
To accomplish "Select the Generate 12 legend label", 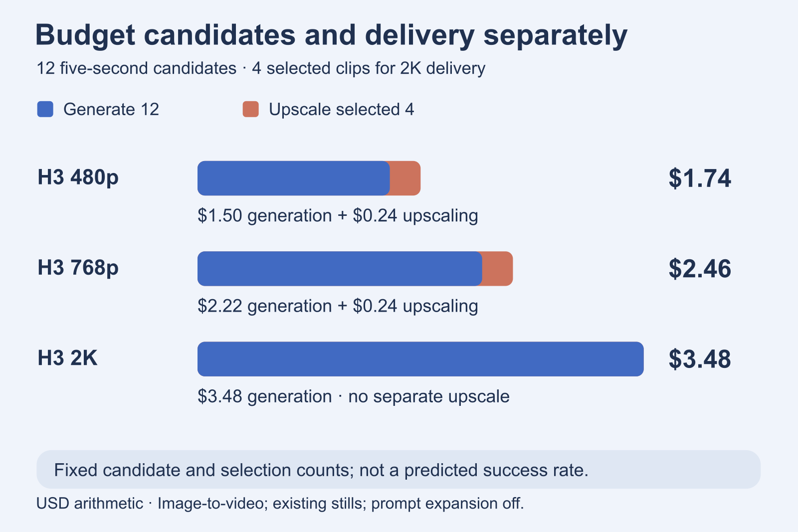I will point(111,109).
